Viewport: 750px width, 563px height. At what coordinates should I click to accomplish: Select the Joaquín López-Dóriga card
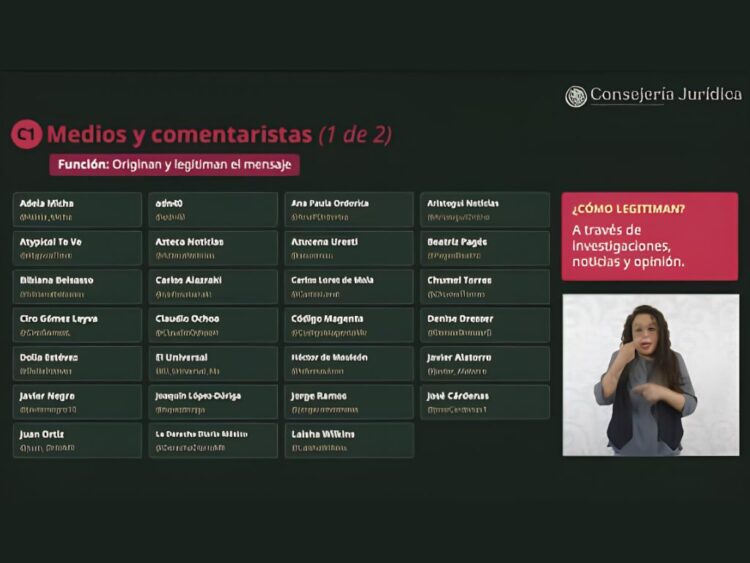(x=213, y=402)
